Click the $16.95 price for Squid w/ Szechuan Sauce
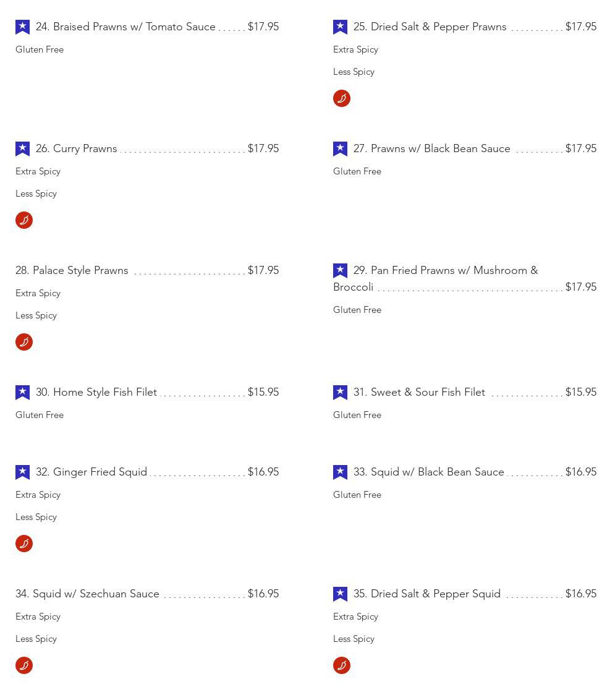 point(263,594)
